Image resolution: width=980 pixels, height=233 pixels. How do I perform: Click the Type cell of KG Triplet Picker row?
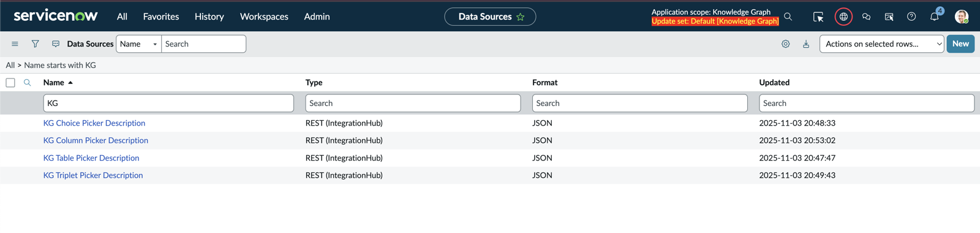[x=344, y=175]
